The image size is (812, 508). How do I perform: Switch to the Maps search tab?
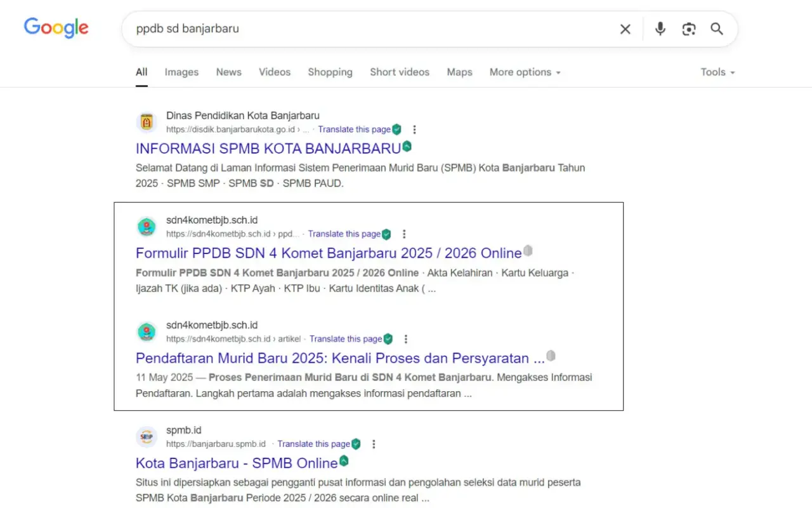click(x=459, y=72)
